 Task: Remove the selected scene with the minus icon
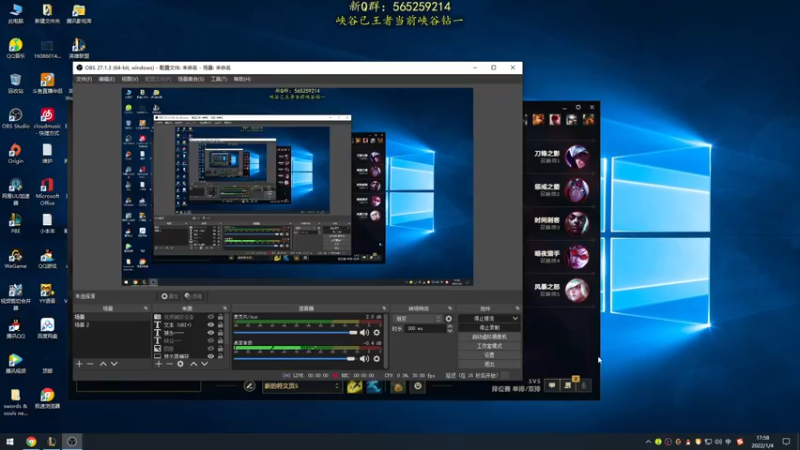pos(90,364)
